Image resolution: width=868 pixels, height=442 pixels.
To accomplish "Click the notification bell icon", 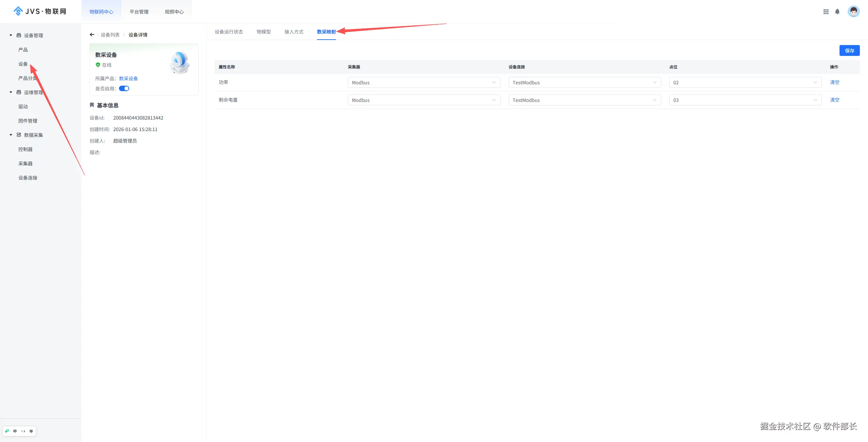I will pos(837,12).
